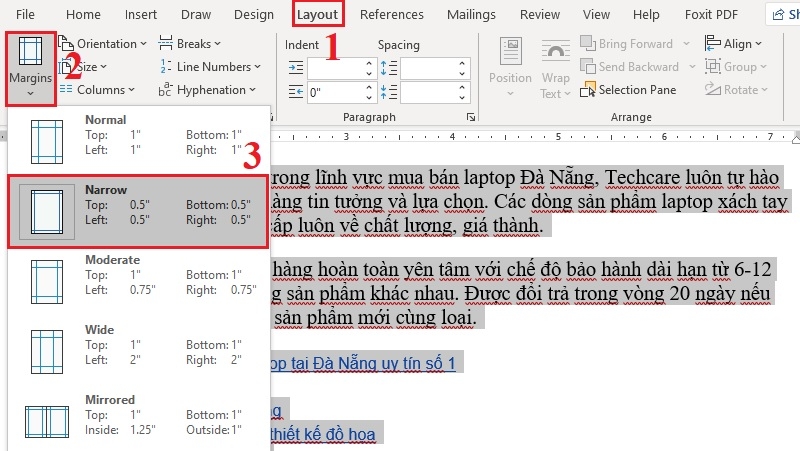Screen dimensions: 800x451
Task: Click Breaks icon
Action: [165, 43]
